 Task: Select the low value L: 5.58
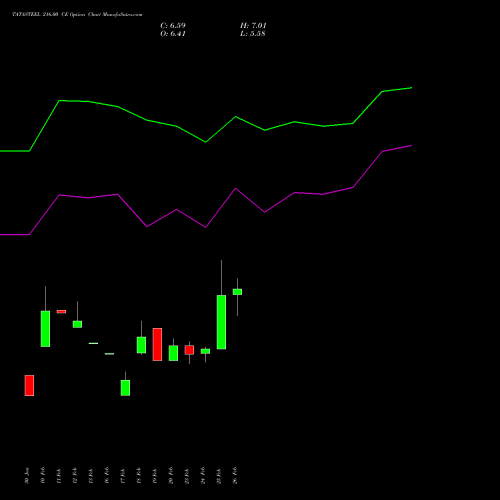click(x=253, y=34)
